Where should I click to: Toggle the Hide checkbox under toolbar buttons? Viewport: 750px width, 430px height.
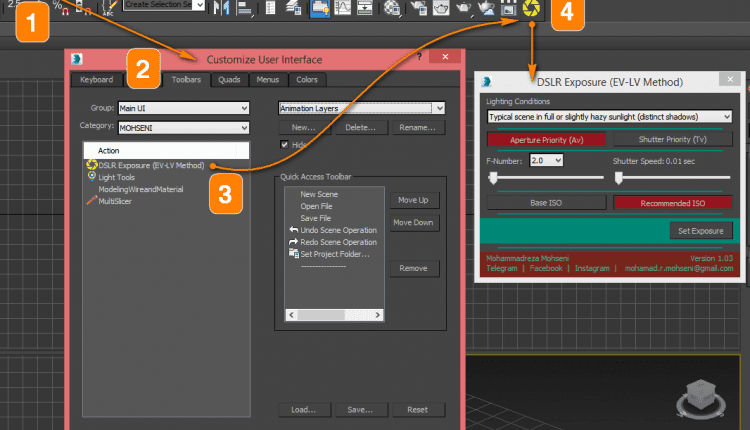pos(285,144)
